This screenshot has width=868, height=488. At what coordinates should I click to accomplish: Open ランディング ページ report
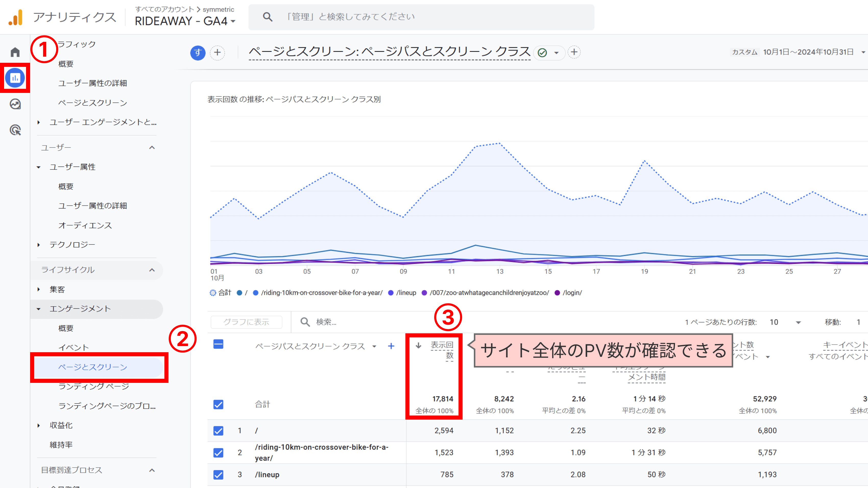(x=94, y=386)
